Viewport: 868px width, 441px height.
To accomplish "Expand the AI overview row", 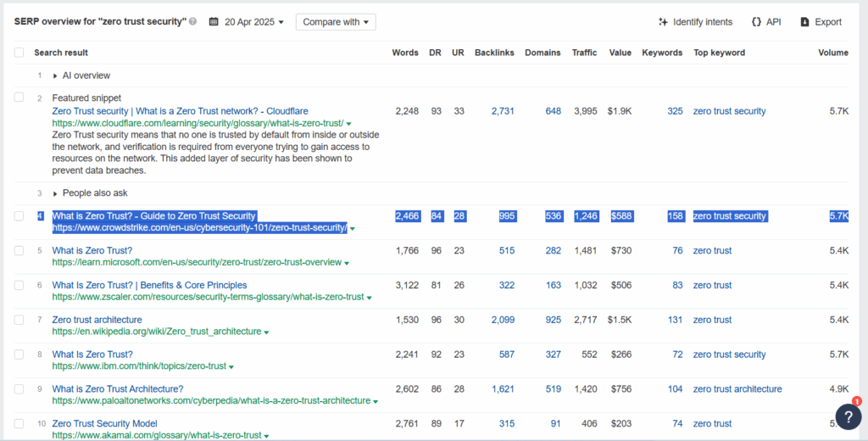I will click(55, 75).
